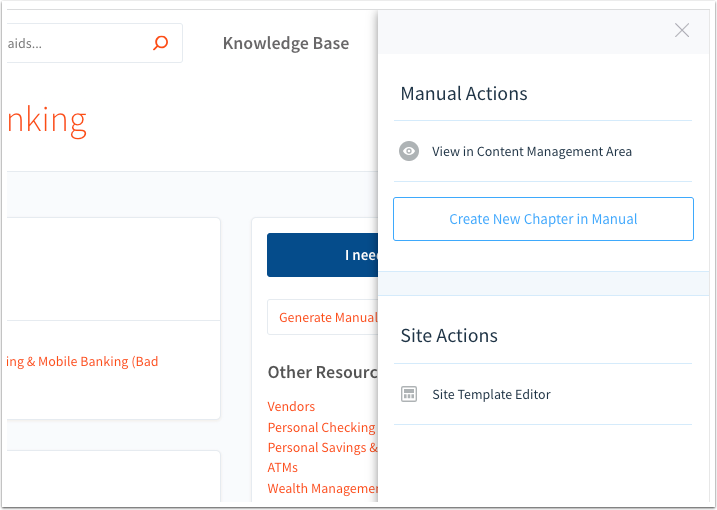Go to the ATMs link
The image size is (717, 510).
click(282, 467)
